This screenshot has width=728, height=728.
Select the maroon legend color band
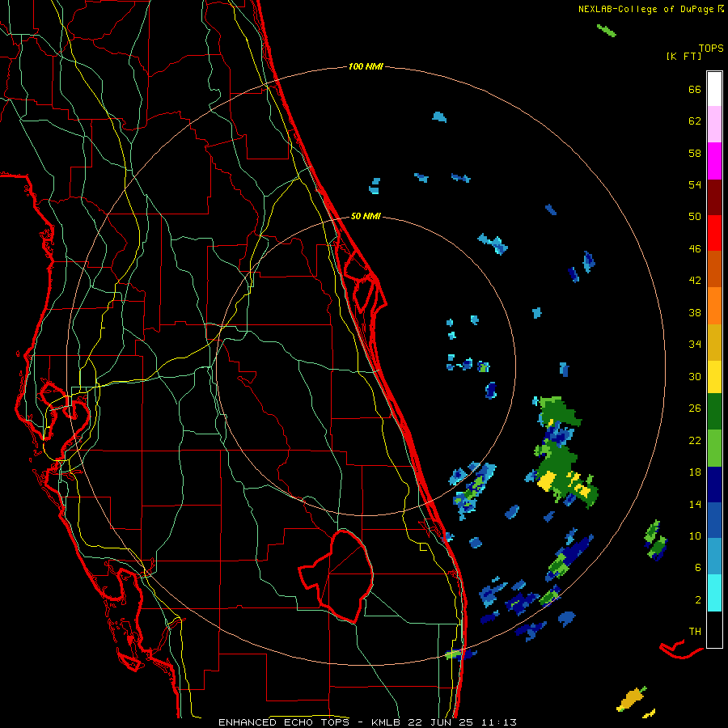coord(714,197)
